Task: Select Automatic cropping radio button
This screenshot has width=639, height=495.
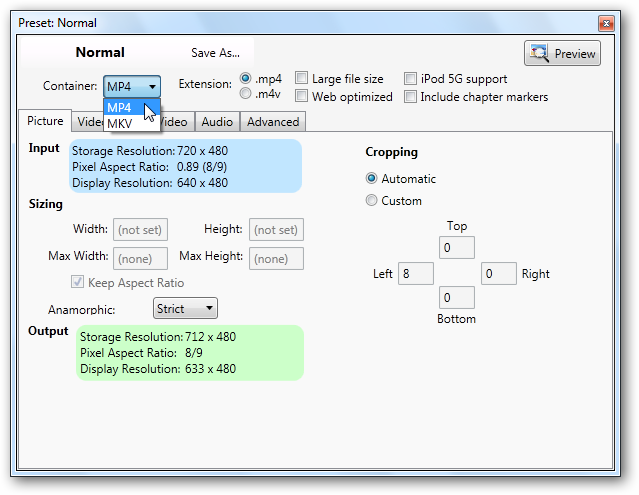Action: tap(371, 178)
